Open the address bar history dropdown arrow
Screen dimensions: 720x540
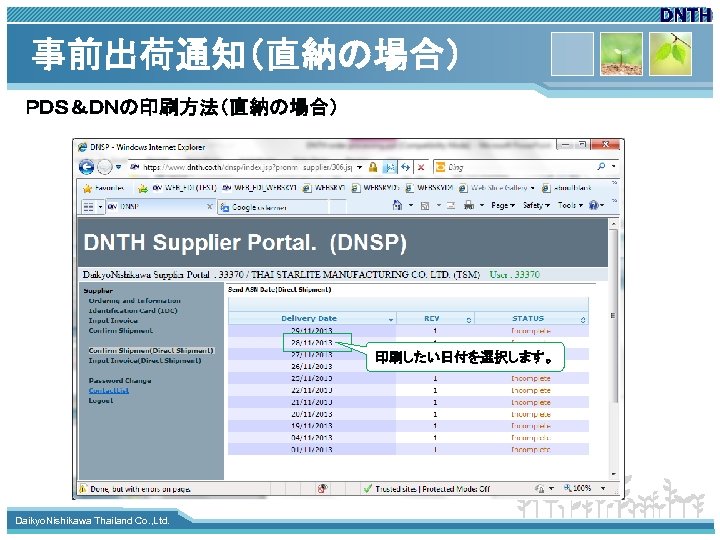click(360, 167)
